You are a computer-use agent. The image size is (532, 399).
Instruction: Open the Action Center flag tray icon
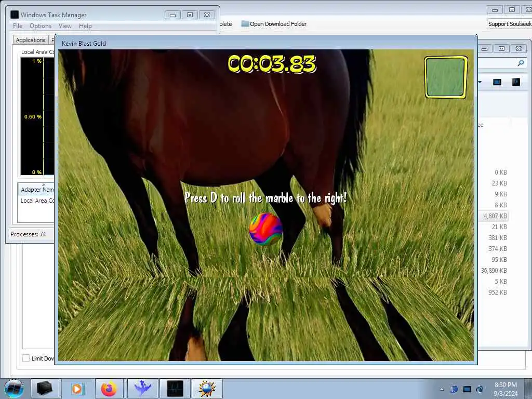454,389
